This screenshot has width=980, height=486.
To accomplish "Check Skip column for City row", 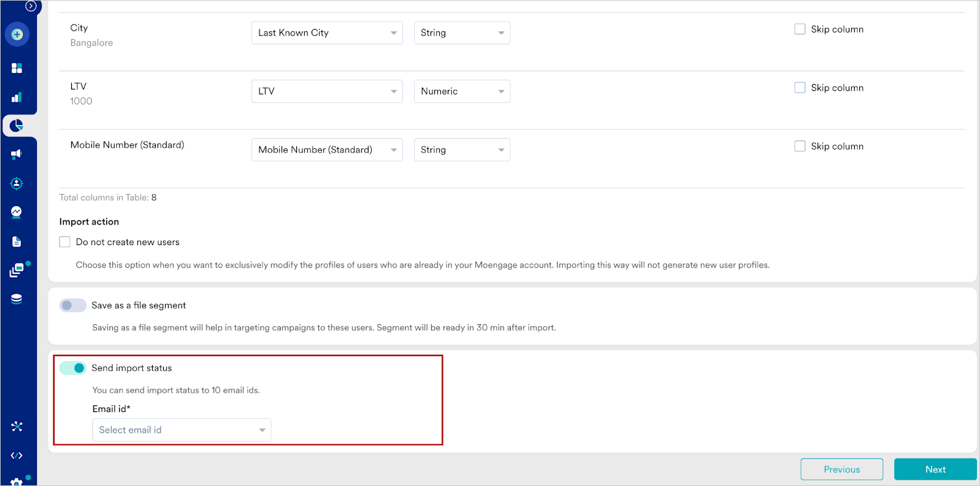I will (x=800, y=29).
